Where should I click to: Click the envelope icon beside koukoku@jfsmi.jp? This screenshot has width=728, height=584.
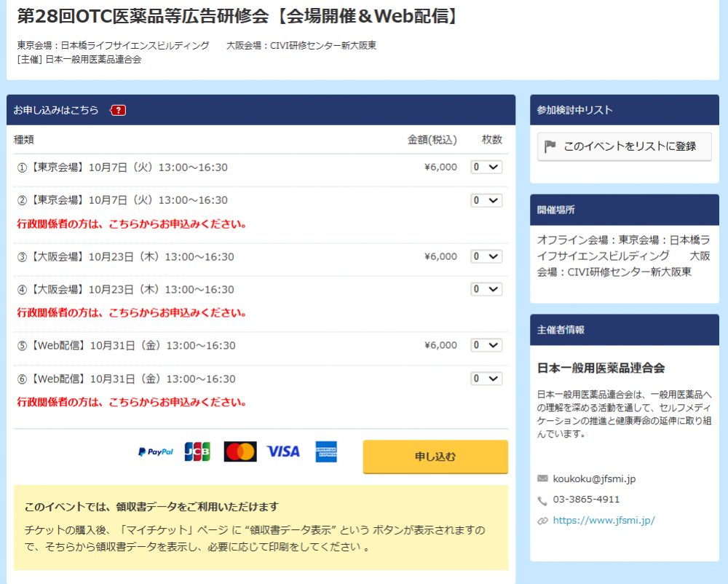click(x=542, y=479)
